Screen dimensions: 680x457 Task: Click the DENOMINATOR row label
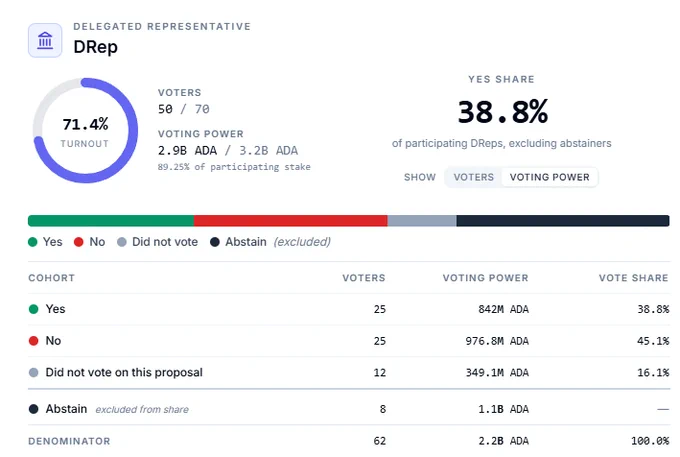point(69,441)
